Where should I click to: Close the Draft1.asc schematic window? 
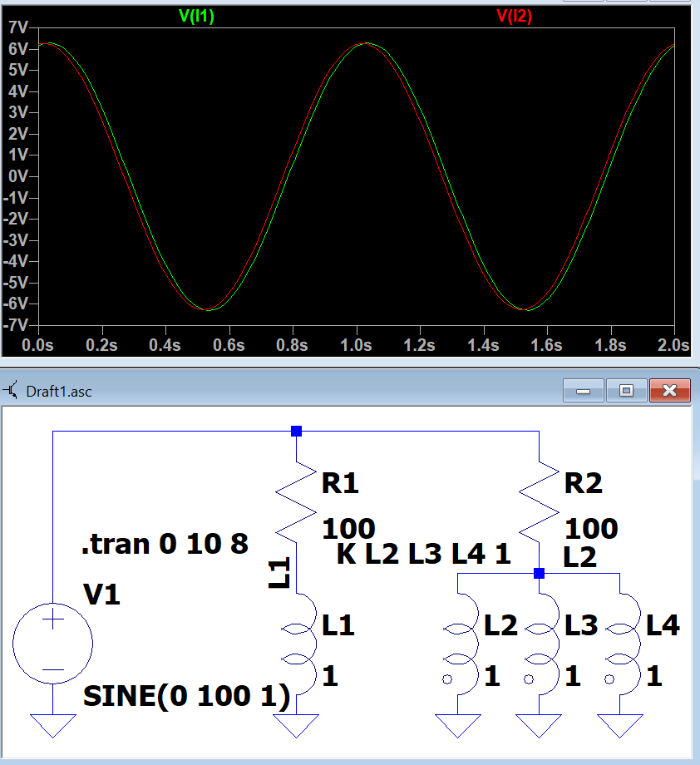click(x=670, y=391)
